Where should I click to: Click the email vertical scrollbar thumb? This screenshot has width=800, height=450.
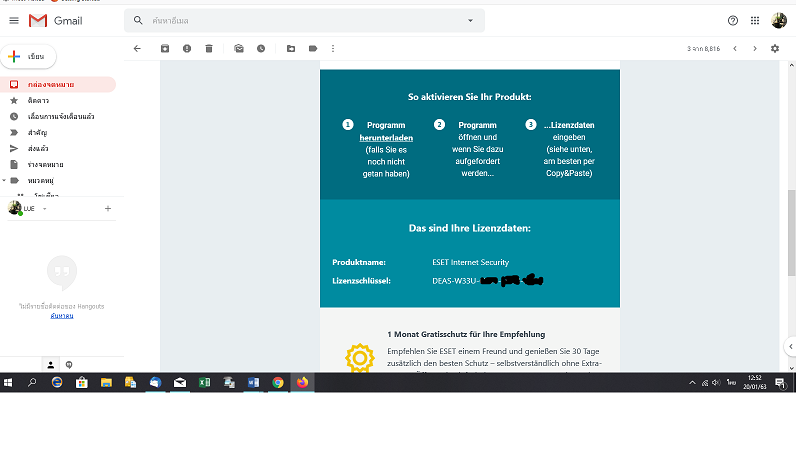tap(791, 233)
